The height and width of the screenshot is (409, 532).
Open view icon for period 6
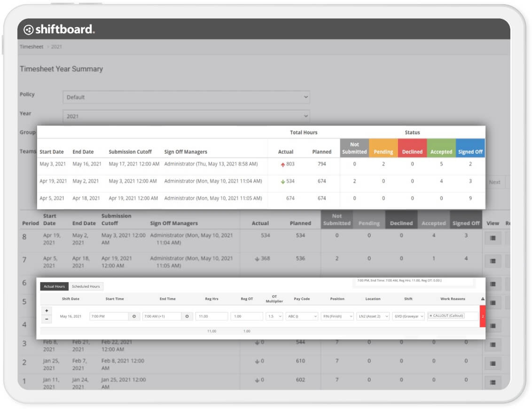[x=493, y=284]
